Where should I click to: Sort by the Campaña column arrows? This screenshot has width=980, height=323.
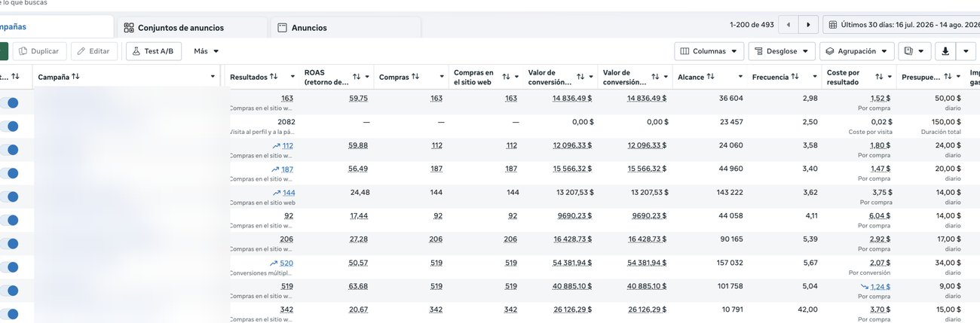coord(75,77)
